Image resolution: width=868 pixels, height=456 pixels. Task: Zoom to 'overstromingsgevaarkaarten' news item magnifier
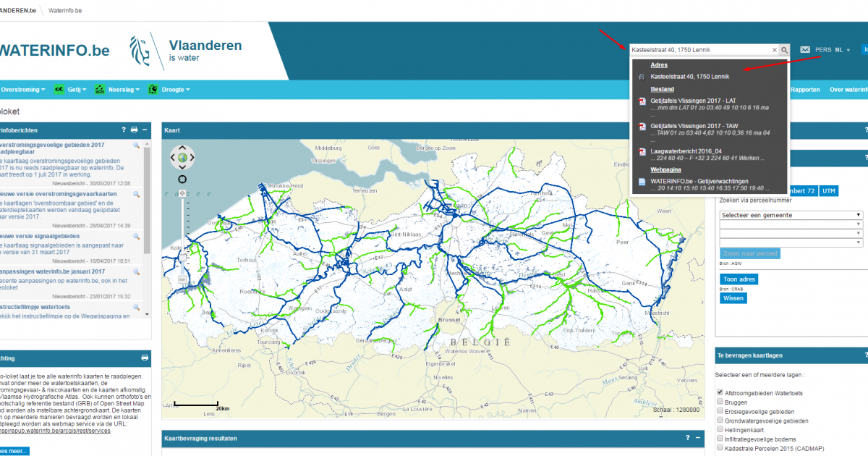pyautogui.click(x=136, y=195)
